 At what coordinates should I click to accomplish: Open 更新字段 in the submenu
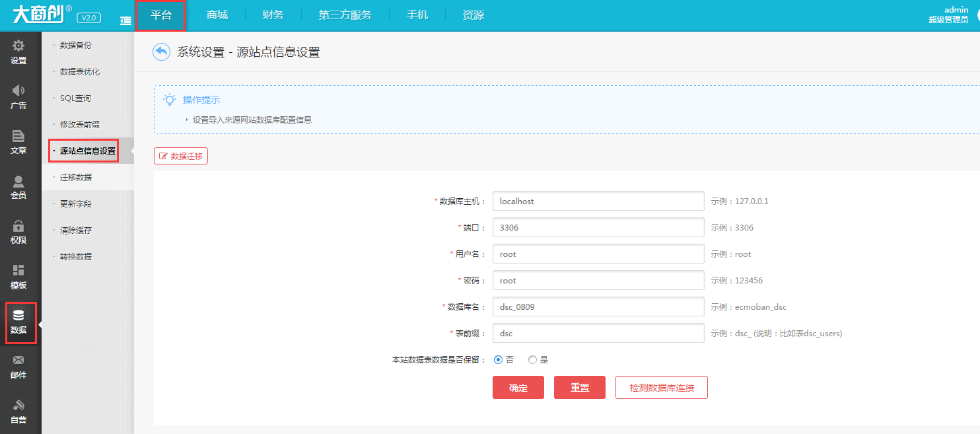[76, 204]
